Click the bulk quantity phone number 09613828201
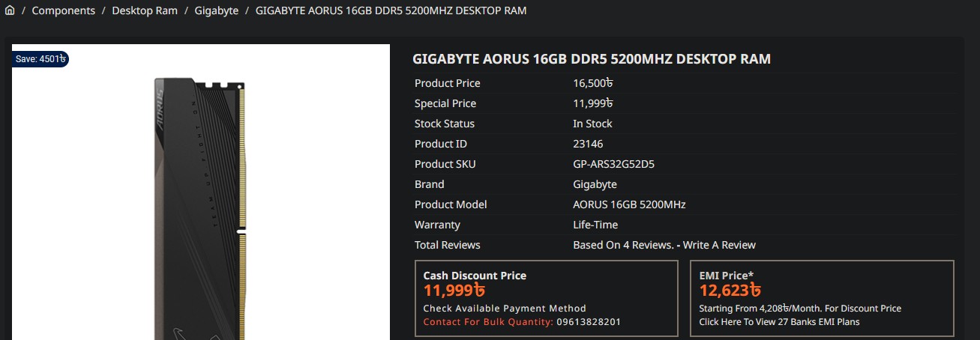Viewport: 980px width, 340px height. pyautogui.click(x=589, y=322)
